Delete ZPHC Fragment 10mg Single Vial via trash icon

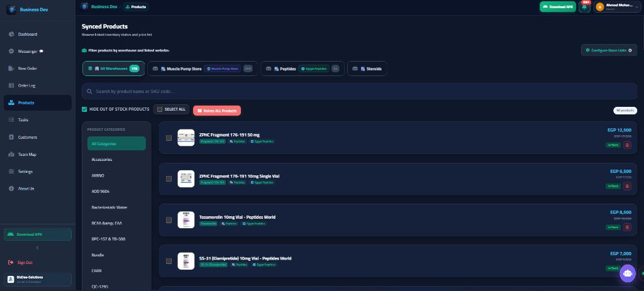(x=627, y=186)
